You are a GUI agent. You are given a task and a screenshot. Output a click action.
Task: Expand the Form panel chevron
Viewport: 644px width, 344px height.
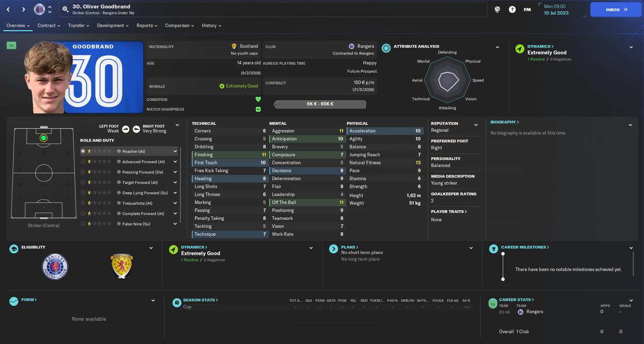coord(153,301)
